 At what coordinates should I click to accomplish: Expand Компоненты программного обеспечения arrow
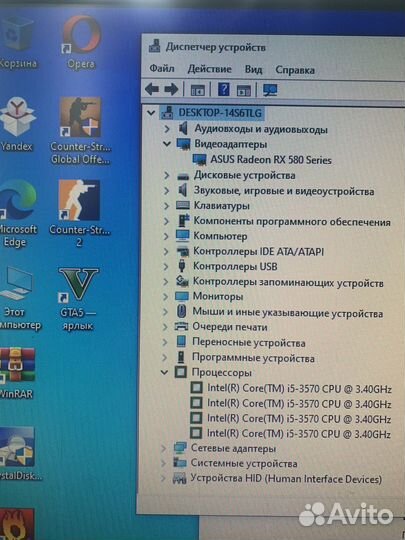point(166,221)
